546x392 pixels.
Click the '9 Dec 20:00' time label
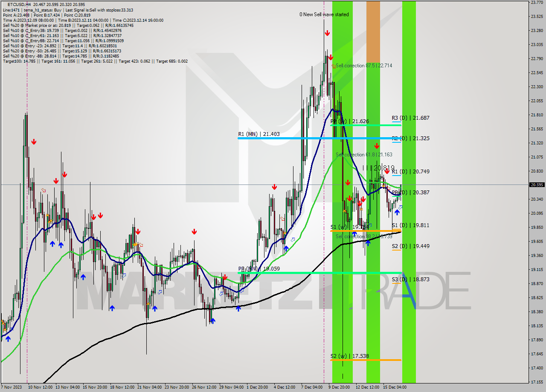pos(339,387)
